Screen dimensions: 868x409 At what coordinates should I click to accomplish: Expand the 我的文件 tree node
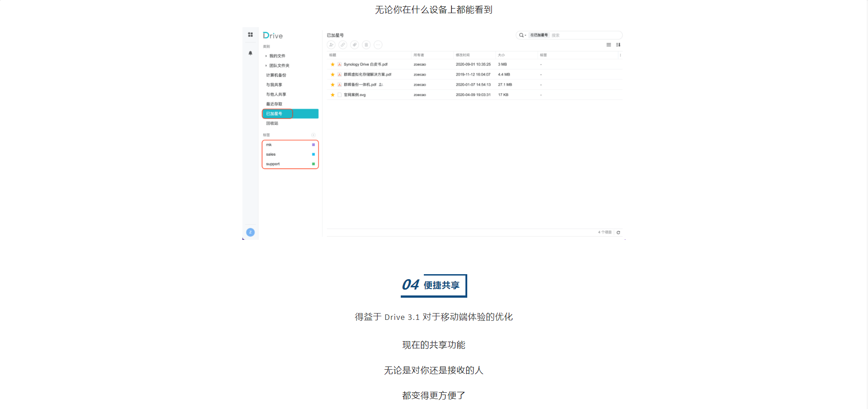click(266, 56)
